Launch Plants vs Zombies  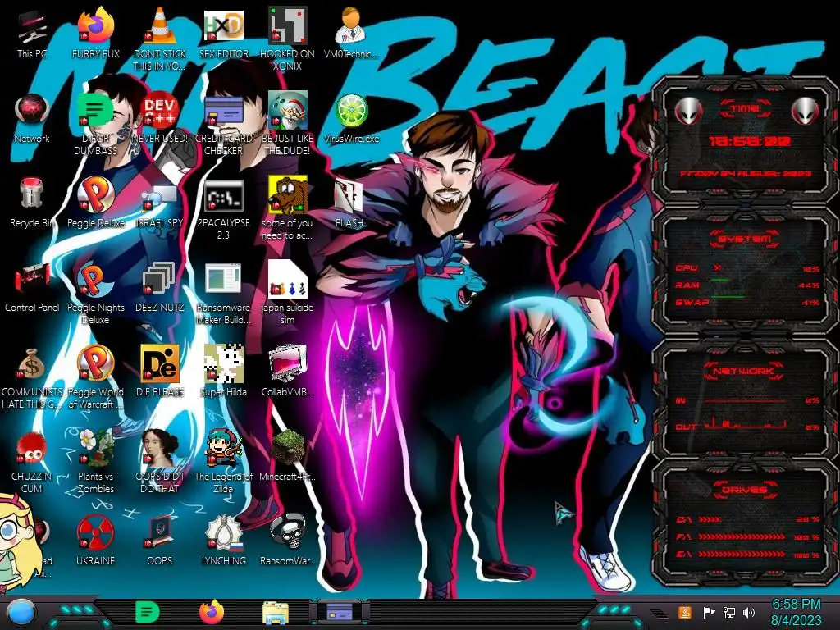coord(96,461)
